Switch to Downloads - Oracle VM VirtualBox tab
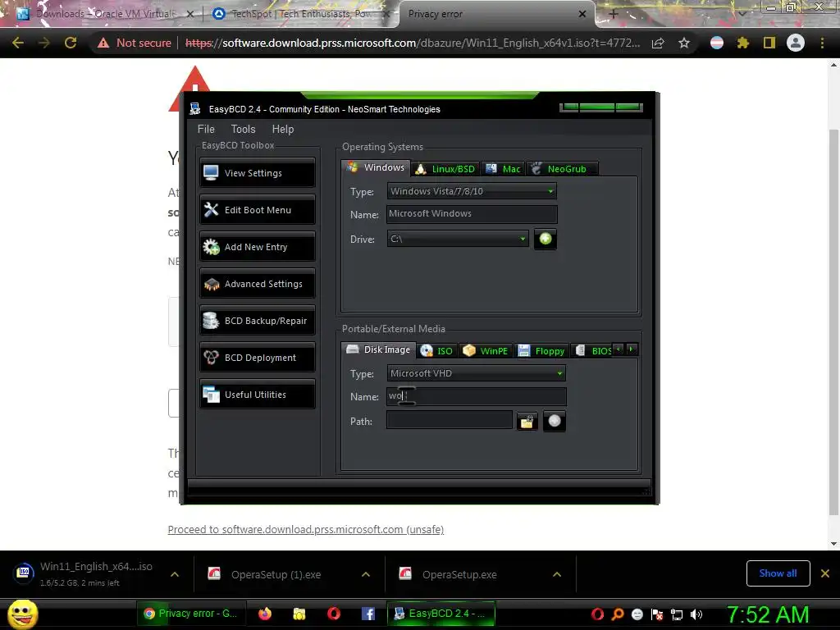This screenshot has width=840, height=630. pos(105,14)
